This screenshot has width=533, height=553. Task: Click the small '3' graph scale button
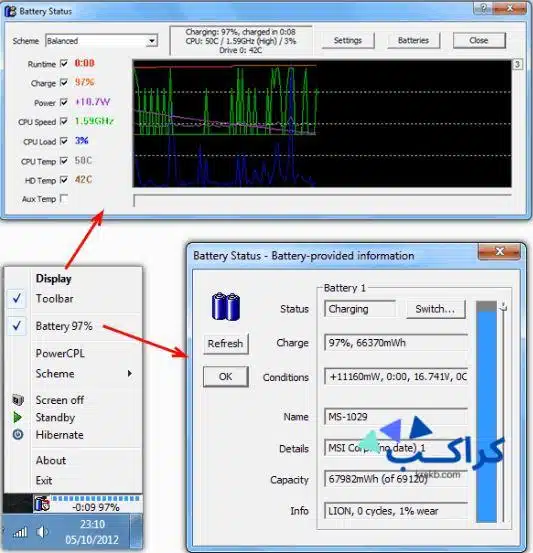click(x=517, y=64)
